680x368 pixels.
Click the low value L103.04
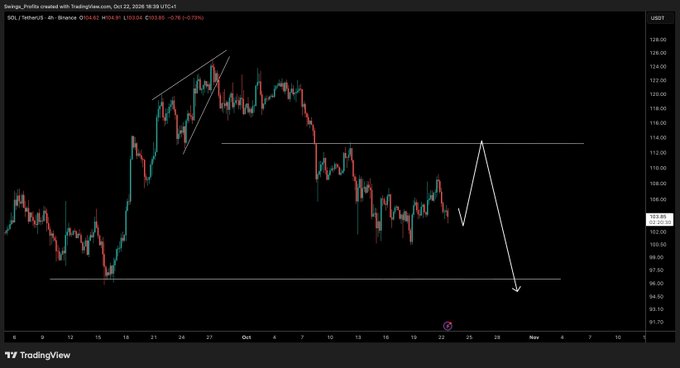(x=133, y=18)
